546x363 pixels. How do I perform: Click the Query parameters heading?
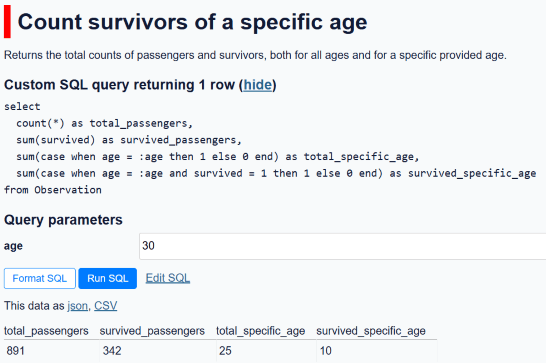63,220
